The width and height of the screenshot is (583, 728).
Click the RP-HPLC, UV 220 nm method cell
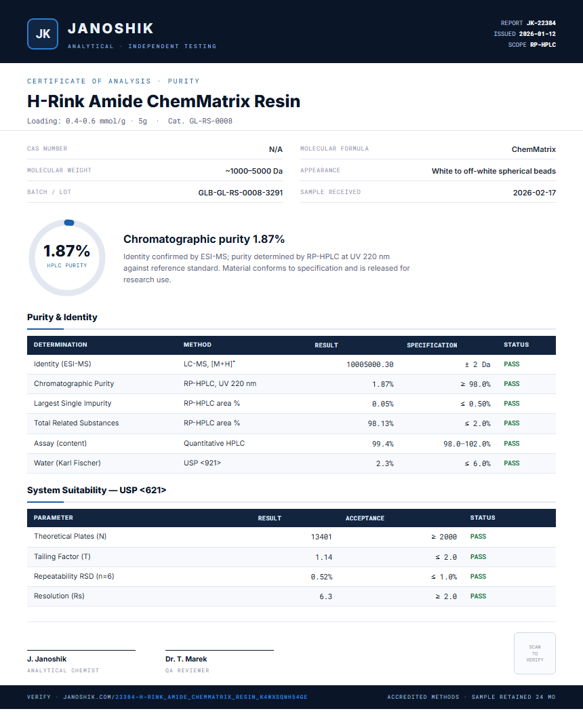tap(220, 383)
